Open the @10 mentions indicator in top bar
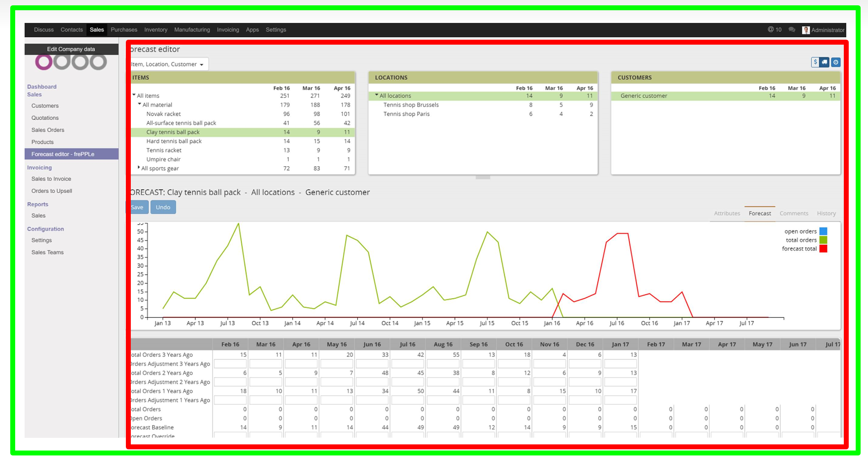This screenshot has width=868, height=462. [x=774, y=29]
